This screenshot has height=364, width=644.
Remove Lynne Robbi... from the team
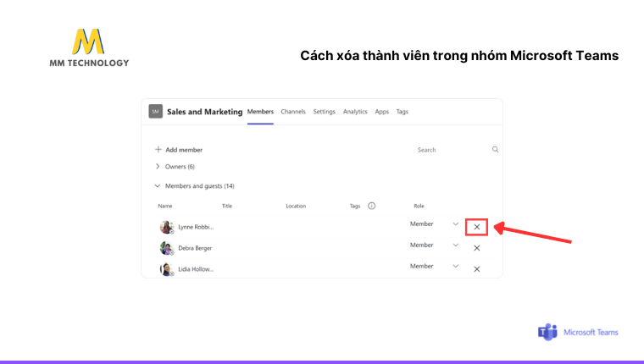pos(476,227)
